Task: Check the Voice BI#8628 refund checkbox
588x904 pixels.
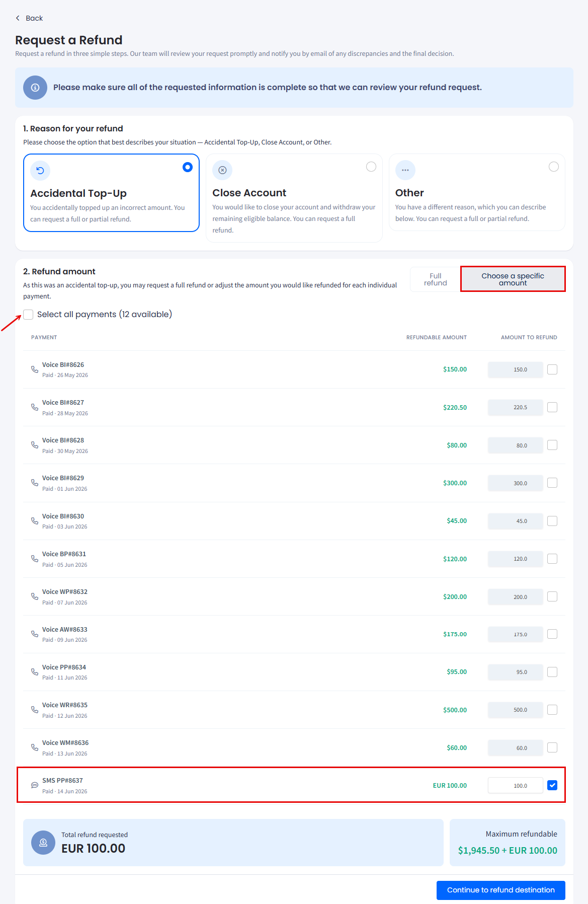Action: tap(552, 445)
